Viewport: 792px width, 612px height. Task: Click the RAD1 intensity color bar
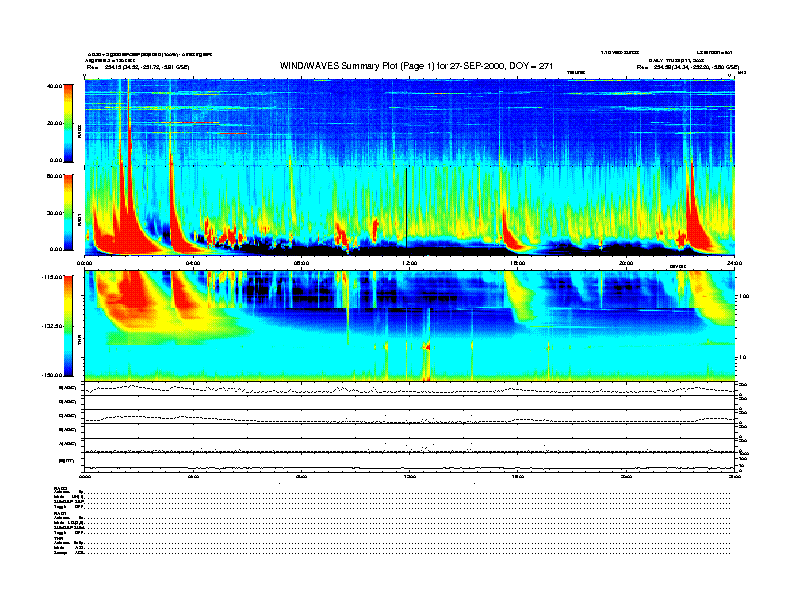[x=68, y=213]
